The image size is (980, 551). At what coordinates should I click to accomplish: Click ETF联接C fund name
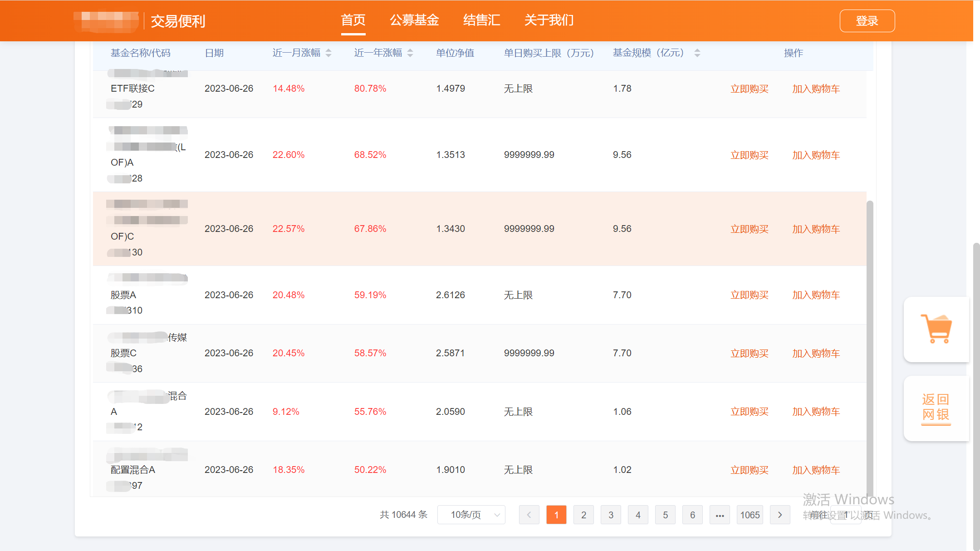[x=132, y=89]
